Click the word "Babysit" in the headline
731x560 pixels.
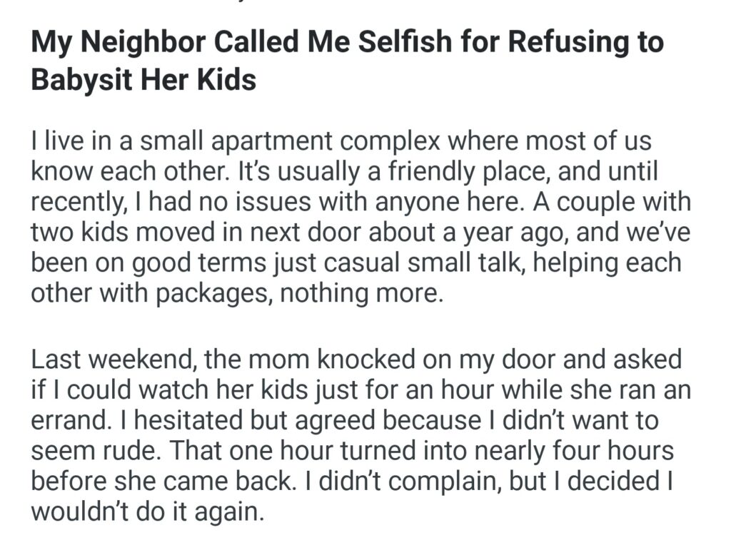point(84,80)
